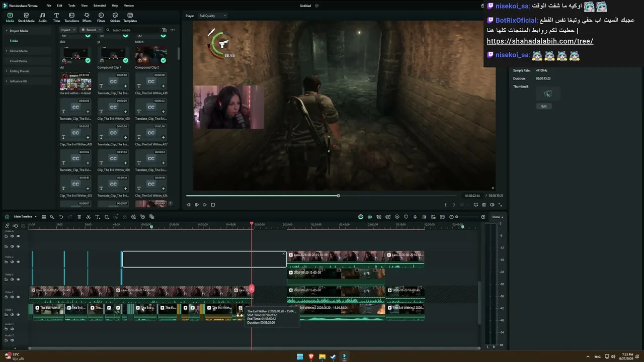
Task: Click the Search media field
Action: tap(133, 30)
